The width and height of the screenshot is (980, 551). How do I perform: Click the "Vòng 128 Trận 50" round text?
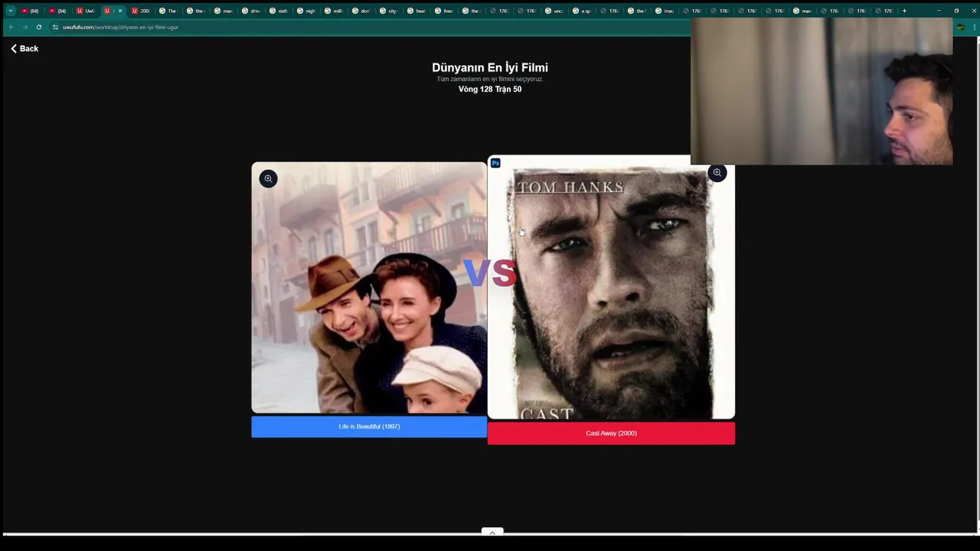point(490,90)
